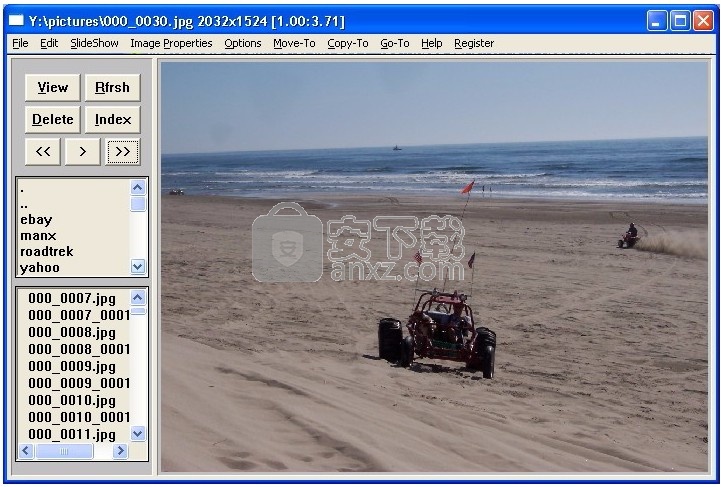Open the Copy-To menu
721x487 pixels.
click(348, 43)
